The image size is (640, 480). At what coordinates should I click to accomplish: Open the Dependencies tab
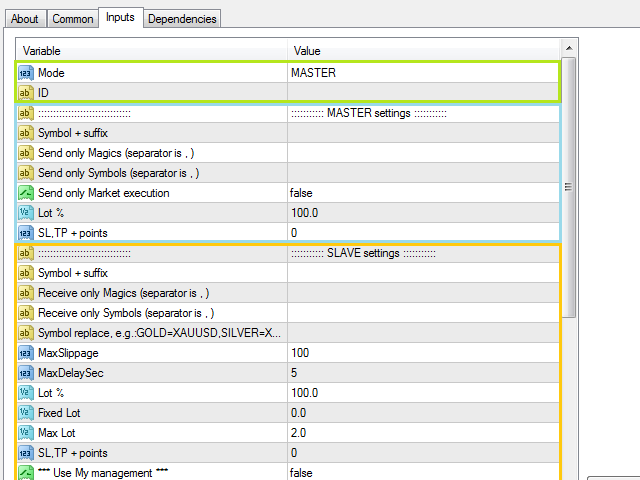click(182, 19)
